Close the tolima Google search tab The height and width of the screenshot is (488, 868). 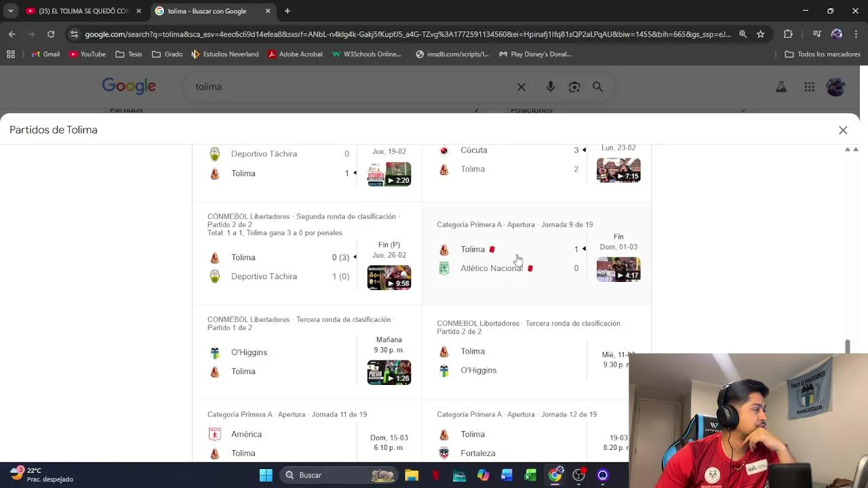[x=268, y=11]
